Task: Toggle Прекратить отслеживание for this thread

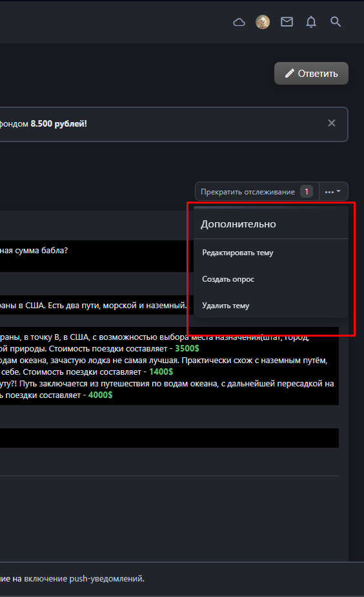Action: [x=248, y=192]
